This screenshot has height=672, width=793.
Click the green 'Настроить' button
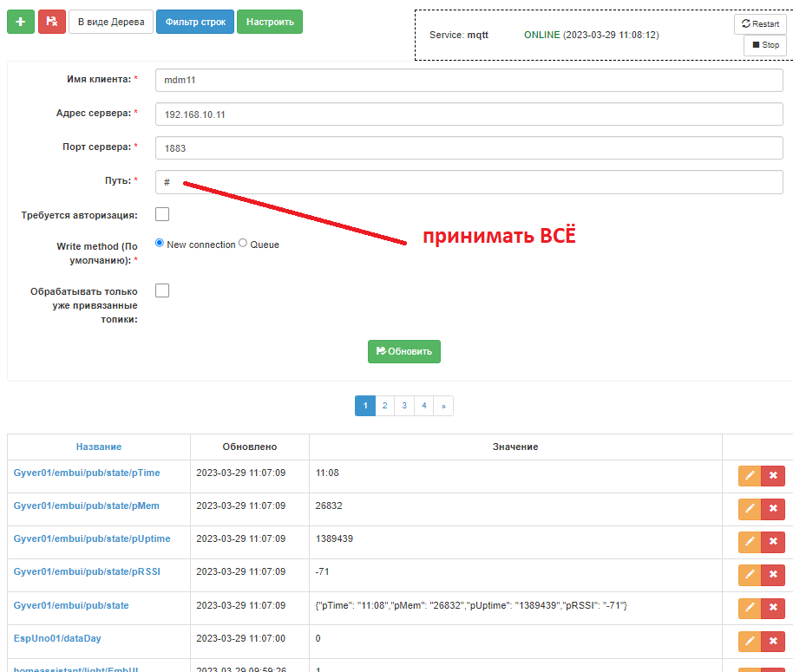click(x=270, y=22)
